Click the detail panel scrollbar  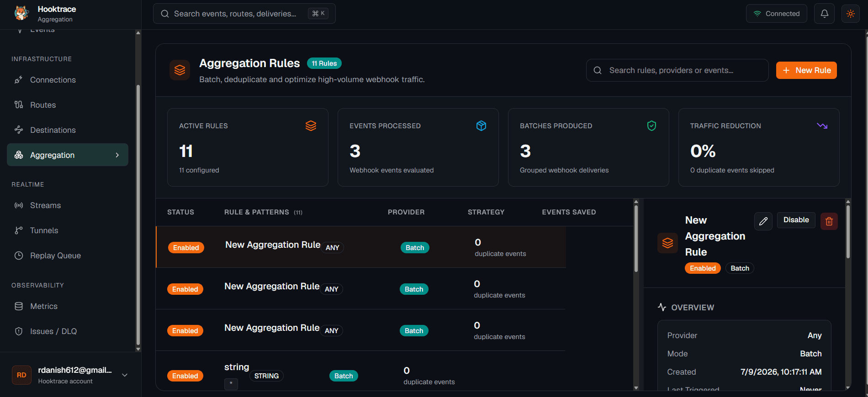[x=848, y=232]
